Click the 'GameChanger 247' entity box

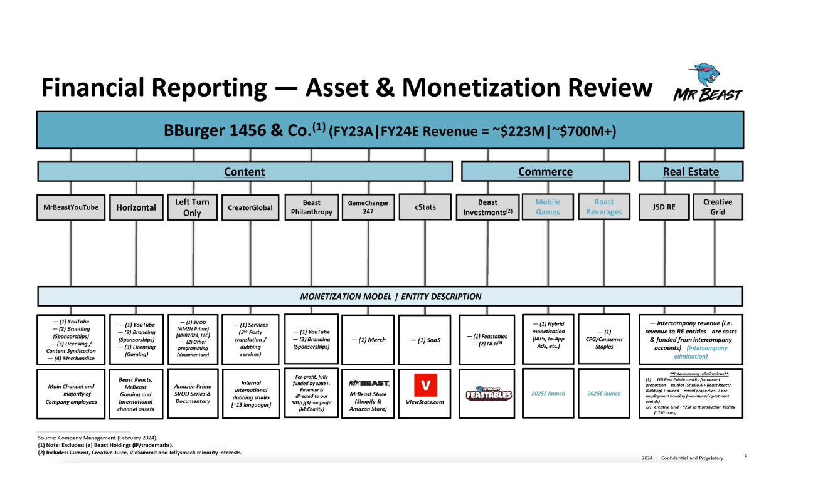368,207
